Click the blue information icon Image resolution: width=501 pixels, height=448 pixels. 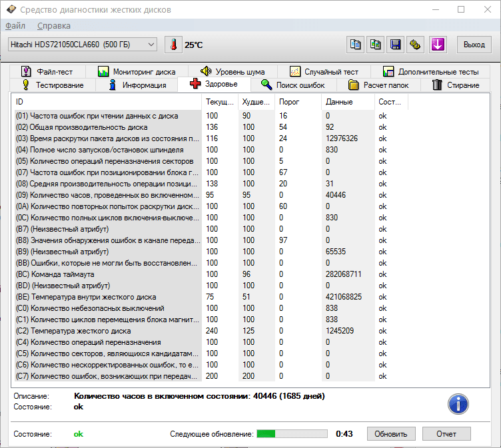458,403
